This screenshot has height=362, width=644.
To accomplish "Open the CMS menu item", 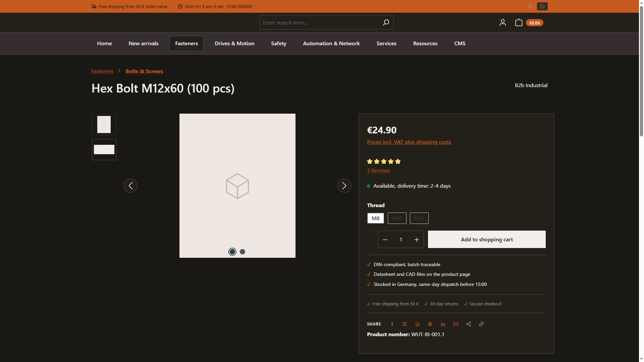I will coord(460,43).
